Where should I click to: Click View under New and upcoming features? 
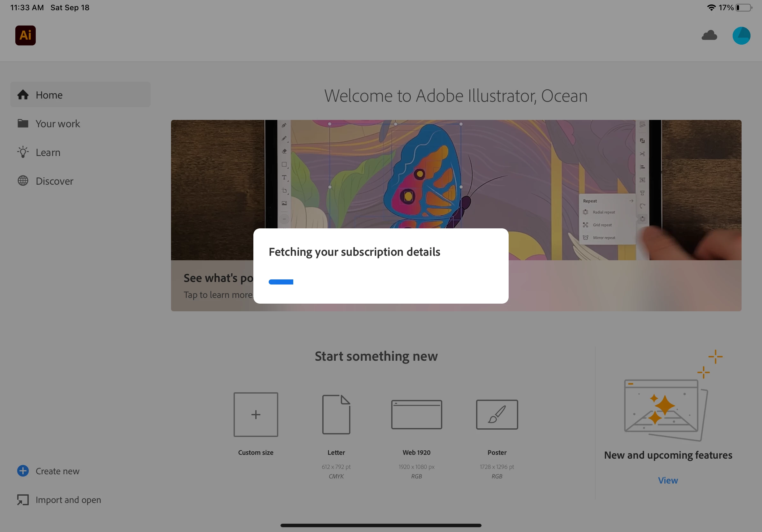[x=668, y=480]
